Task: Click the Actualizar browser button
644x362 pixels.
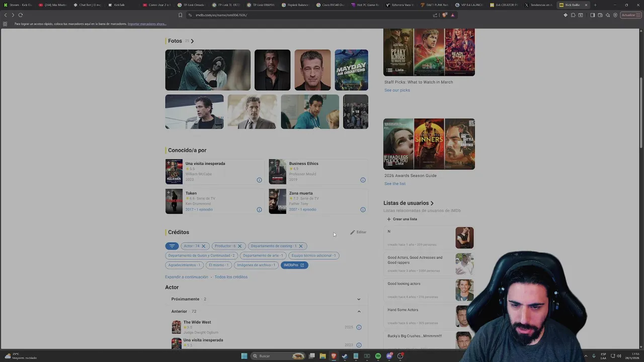Action: 630,15
